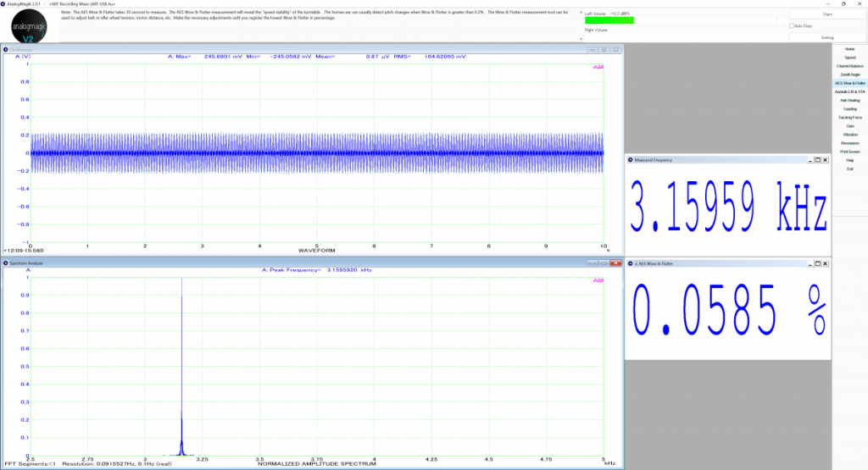Click the Spectrum Analyzer window title icon
The image size is (868, 470).
coord(6,264)
